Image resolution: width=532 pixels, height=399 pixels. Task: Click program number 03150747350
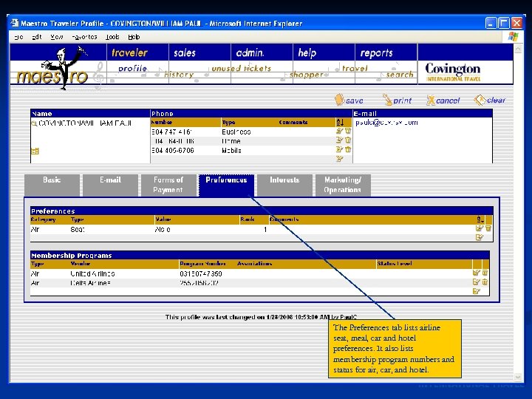[x=201, y=273]
